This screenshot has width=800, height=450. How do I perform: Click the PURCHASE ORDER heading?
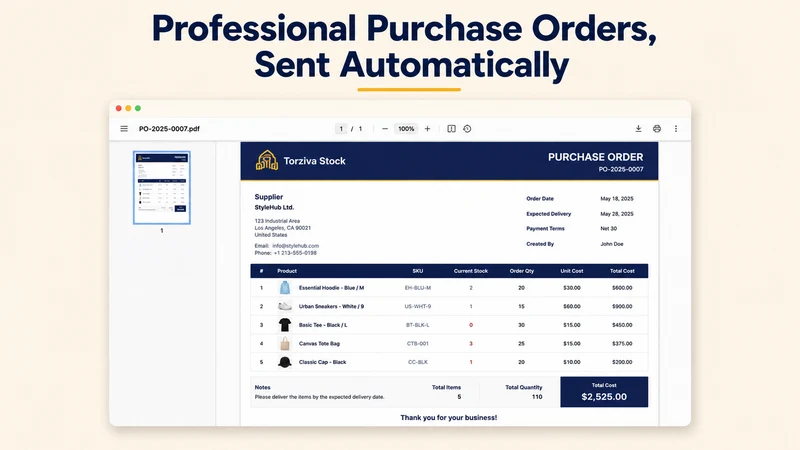point(595,157)
